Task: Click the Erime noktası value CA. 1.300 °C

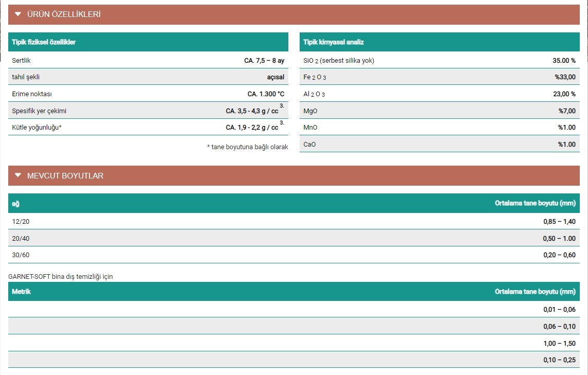Action: (x=266, y=94)
